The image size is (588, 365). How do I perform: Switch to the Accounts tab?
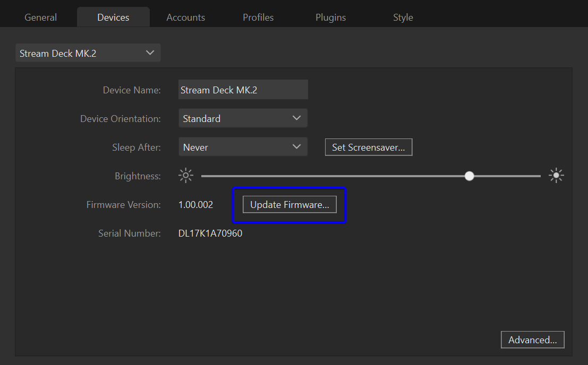[185, 17]
